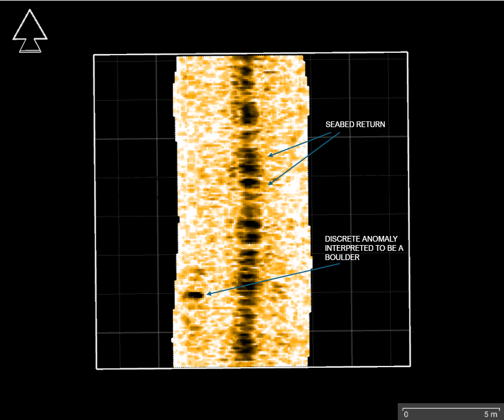
Task: Click the 5 m scale bar
Action: coord(450,413)
